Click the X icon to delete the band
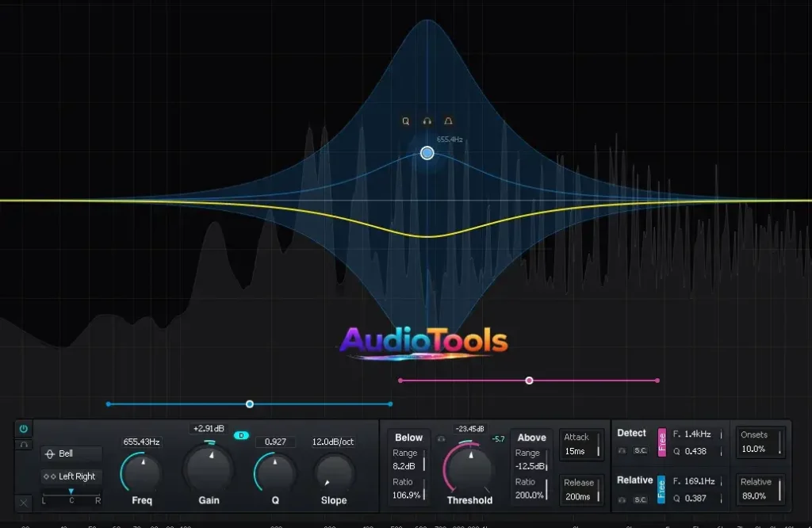Image resolution: width=812 pixels, height=528 pixels. (23, 500)
